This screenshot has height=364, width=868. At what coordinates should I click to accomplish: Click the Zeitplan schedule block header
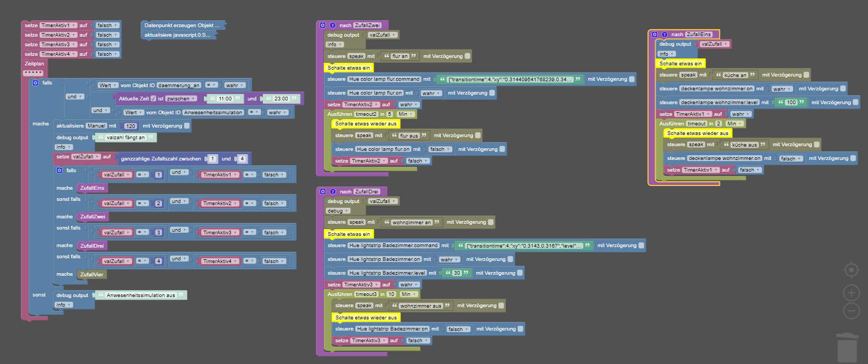pyautogui.click(x=35, y=64)
